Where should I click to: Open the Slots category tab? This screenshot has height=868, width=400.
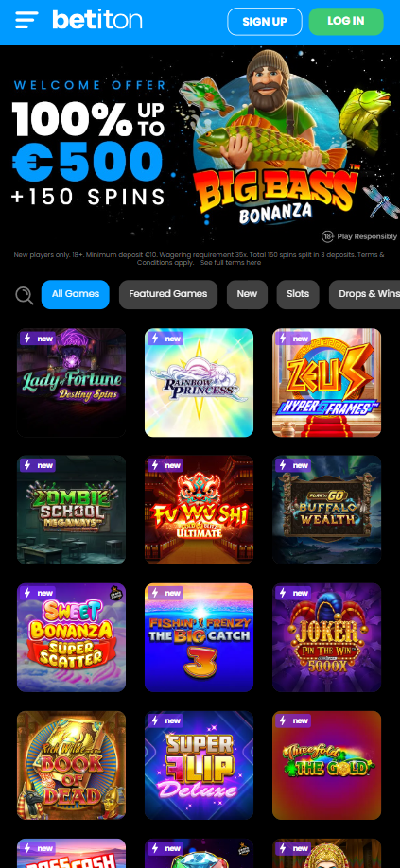(x=298, y=294)
